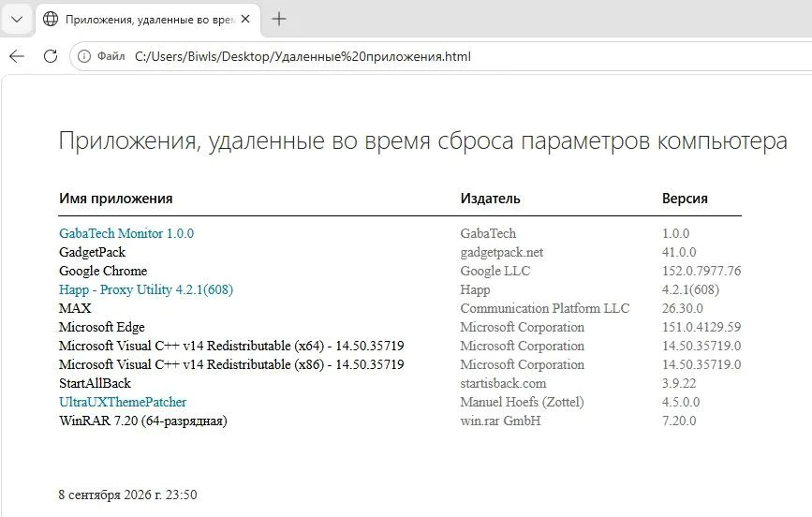Viewport: 812px width, 517px height.
Task: Click the publisher 'Happ'
Action: (x=475, y=289)
